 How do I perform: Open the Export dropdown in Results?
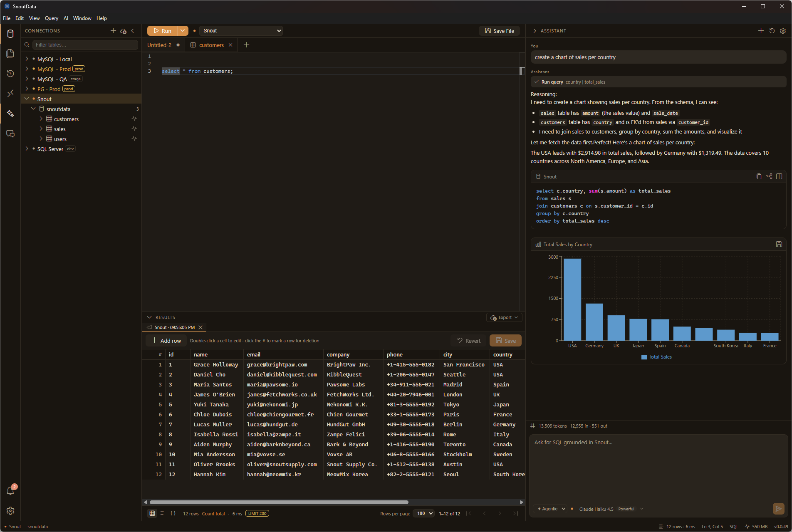point(504,317)
